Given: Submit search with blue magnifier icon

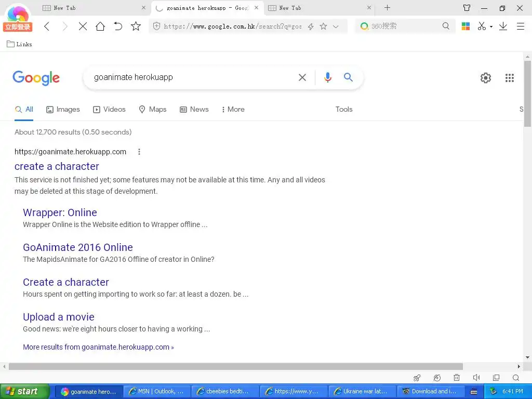Looking at the screenshot, I should pyautogui.click(x=348, y=77).
